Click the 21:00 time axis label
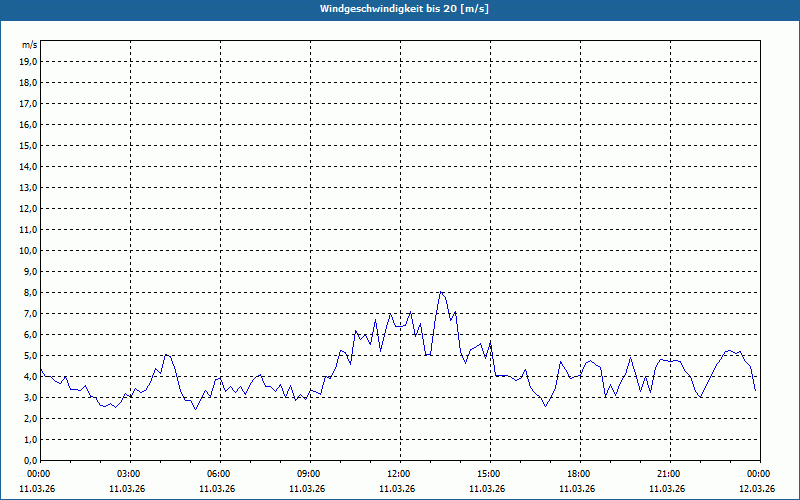 [x=669, y=473]
